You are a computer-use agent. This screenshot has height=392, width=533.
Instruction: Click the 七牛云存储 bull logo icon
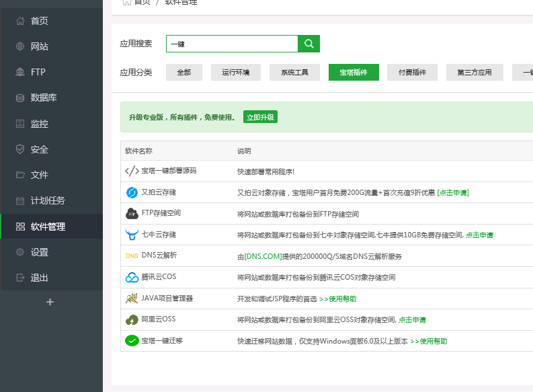coord(132,235)
